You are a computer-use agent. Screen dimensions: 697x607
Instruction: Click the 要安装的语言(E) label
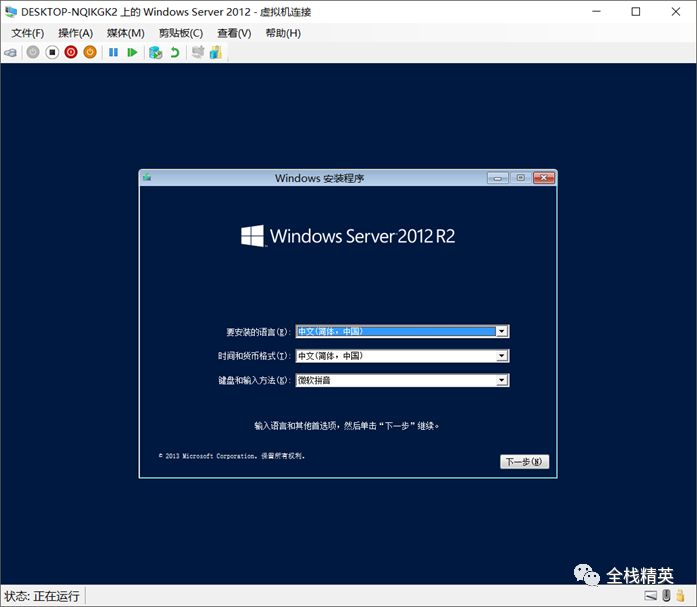(258, 332)
